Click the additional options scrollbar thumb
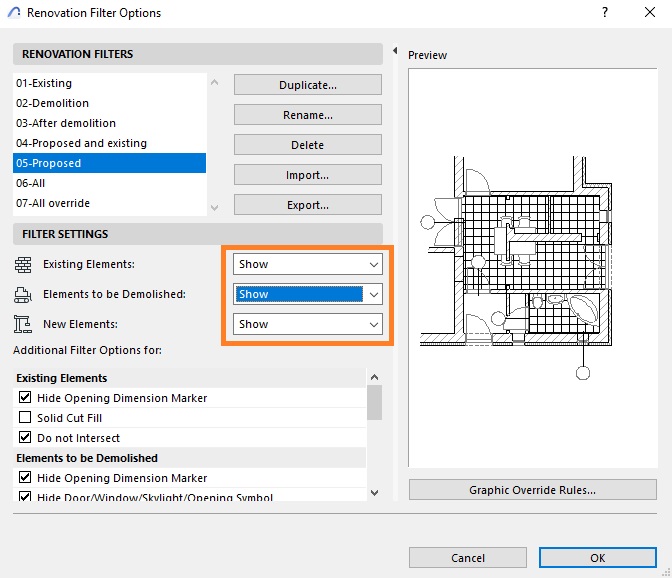Viewport: 672px width, 578px height. pos(375,403)
